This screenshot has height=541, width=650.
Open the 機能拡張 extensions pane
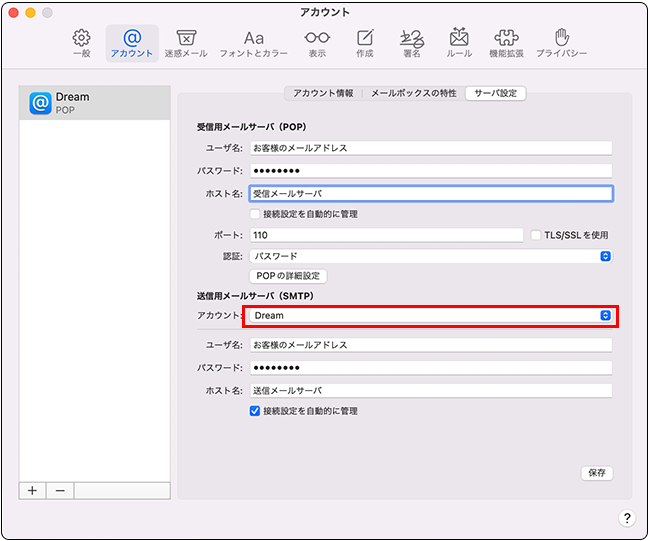pyautogui.click(x=507, y=43)
